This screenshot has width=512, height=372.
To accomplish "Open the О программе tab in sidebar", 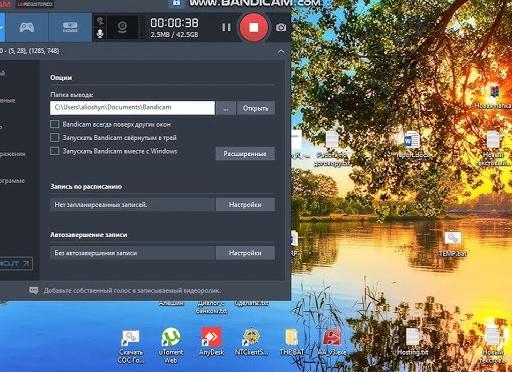I will [x=12, y=181].
